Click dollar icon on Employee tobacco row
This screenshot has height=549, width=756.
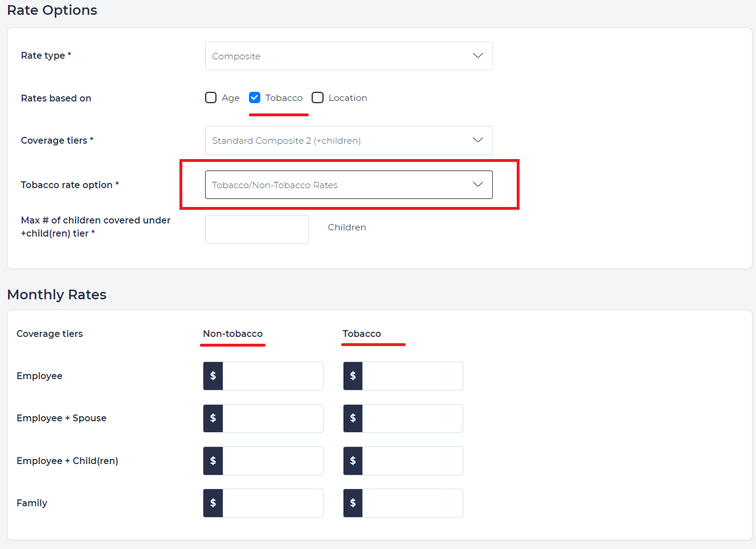353,376
